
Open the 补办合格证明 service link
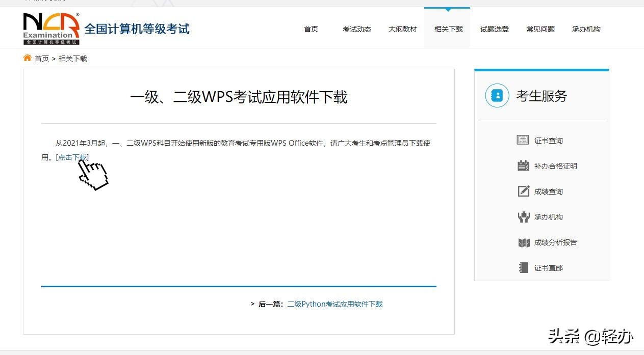(556, 166)
